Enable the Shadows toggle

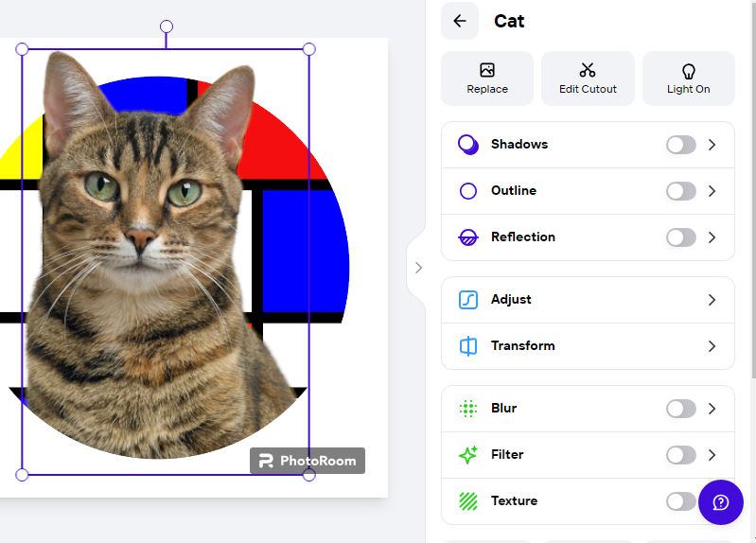(x=681, y=145)
